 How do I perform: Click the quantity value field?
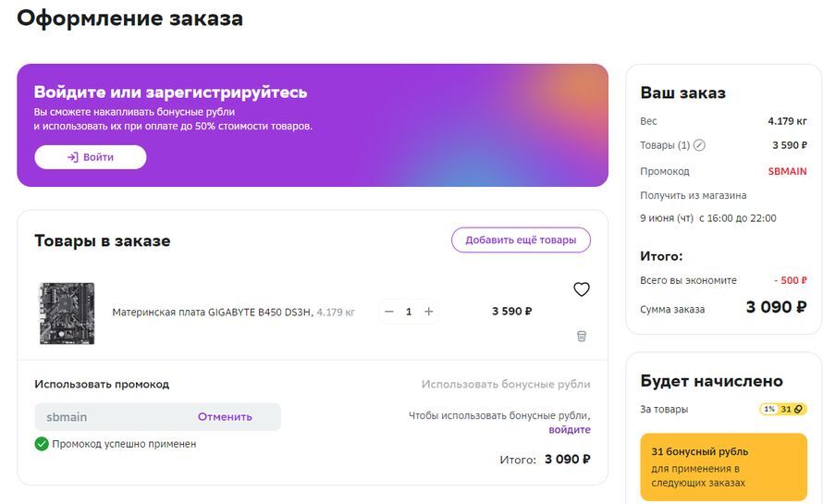point(409,312)
